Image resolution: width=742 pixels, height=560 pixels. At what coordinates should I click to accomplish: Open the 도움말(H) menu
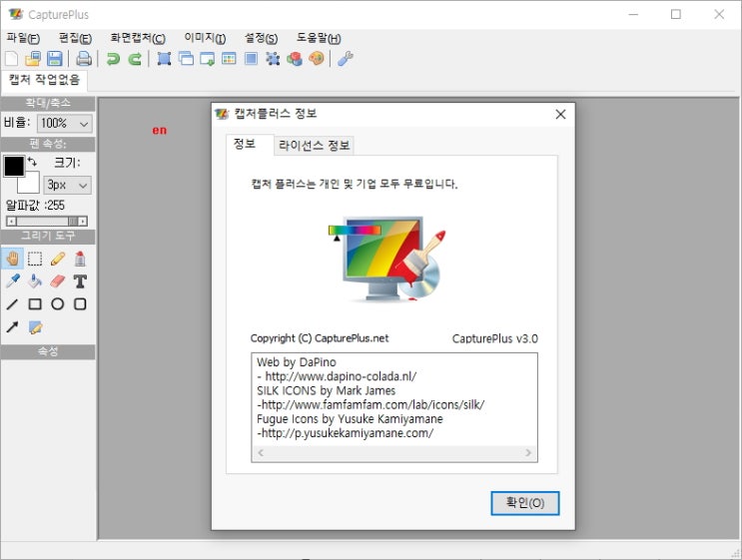click(319, 38)
